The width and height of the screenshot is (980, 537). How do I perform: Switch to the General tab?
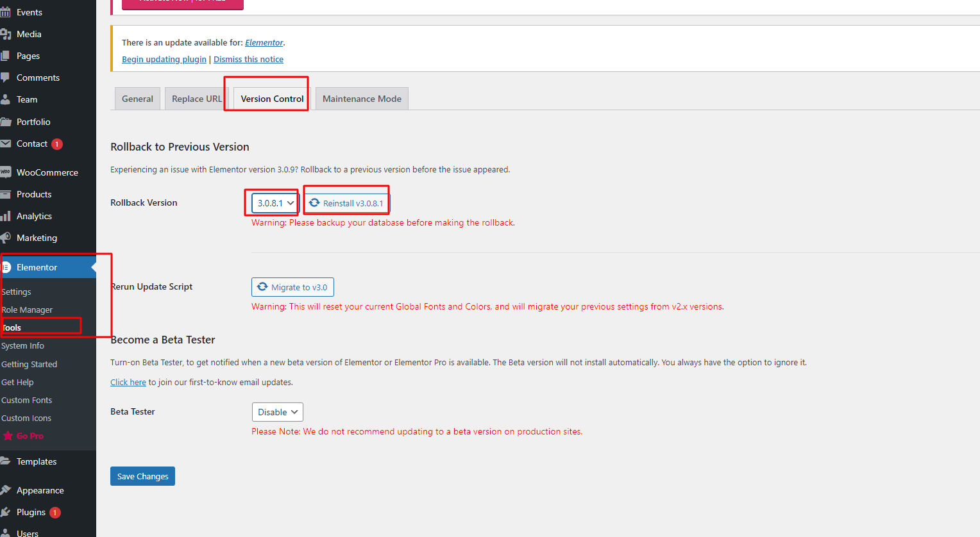pos(137,99)
